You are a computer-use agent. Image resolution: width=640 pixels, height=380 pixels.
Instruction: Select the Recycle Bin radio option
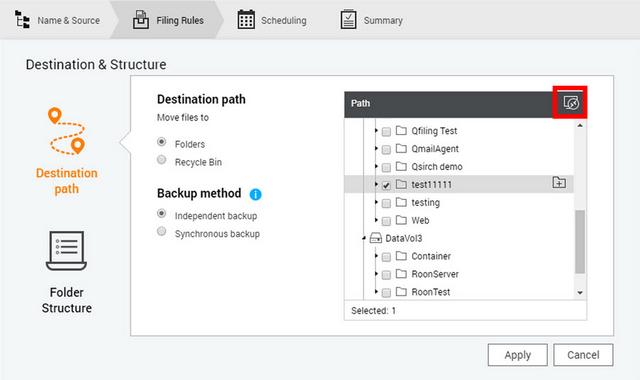[x=162, y=160]
